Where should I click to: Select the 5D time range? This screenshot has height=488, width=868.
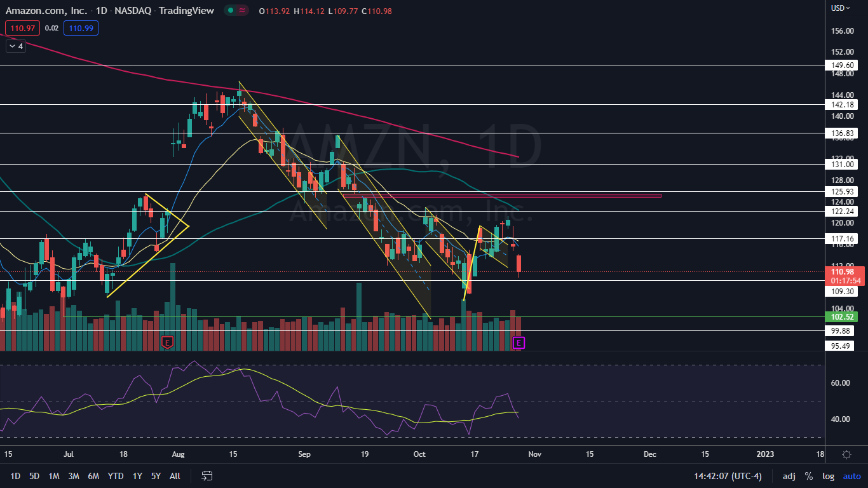(x=34, y=476)
